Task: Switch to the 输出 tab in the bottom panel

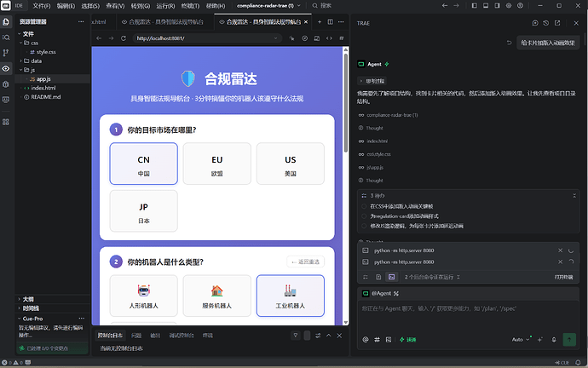Action: (x=155, y=336)
